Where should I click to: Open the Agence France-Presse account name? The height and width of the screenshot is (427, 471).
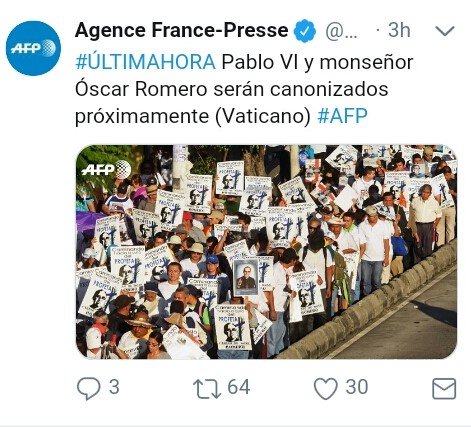coord(182,30)
